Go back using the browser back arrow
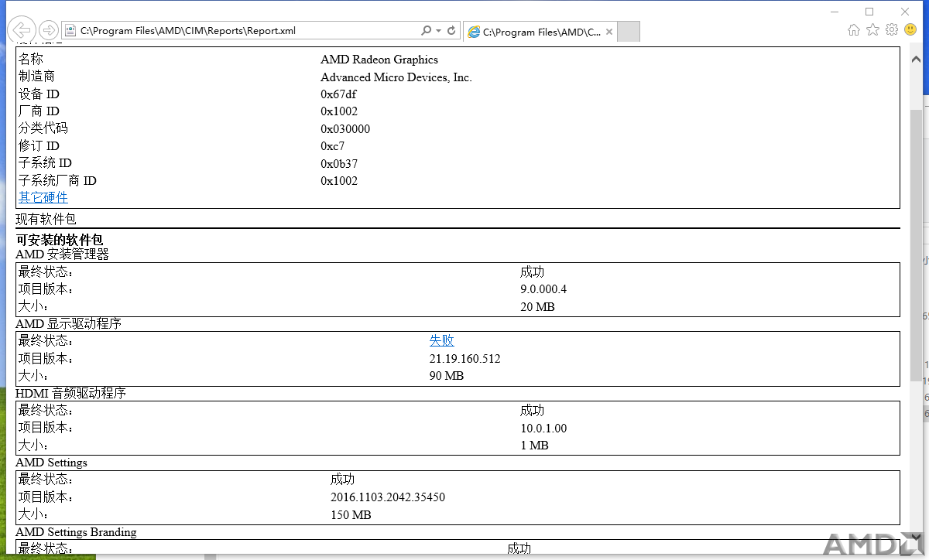Viewport: 929px width, 560px height. 22,30
